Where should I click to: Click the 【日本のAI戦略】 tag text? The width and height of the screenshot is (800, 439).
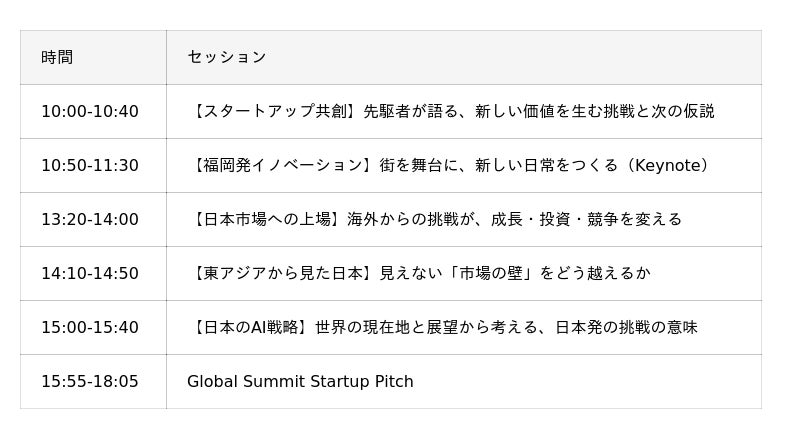coord(251,327)
